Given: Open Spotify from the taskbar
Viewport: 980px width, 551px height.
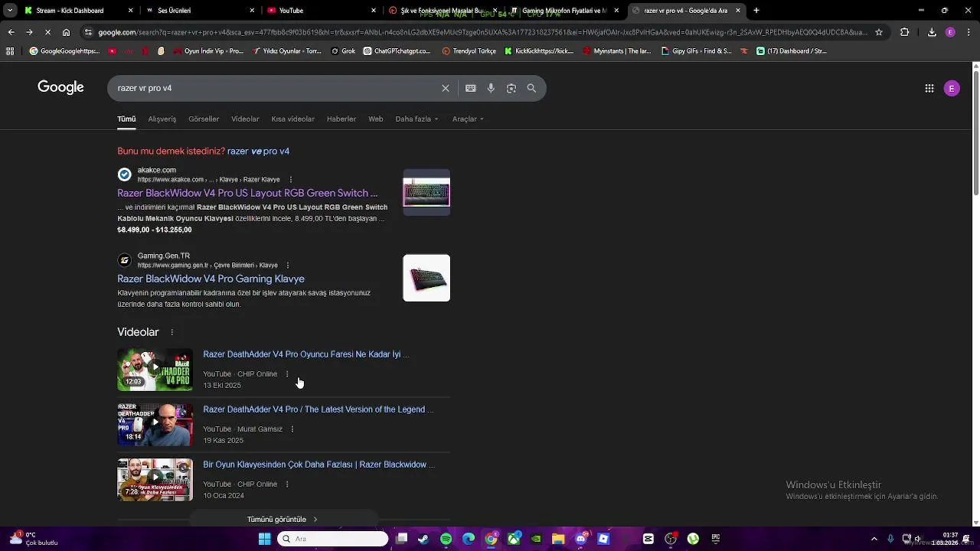Looking at the screenshot, I should [x=446, y=539].
